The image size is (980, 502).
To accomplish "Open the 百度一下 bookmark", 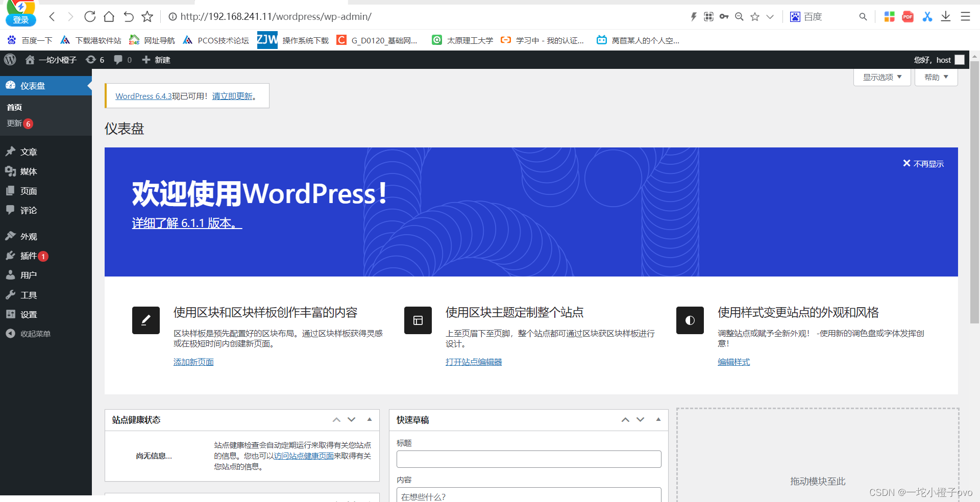I will point(30,40).
